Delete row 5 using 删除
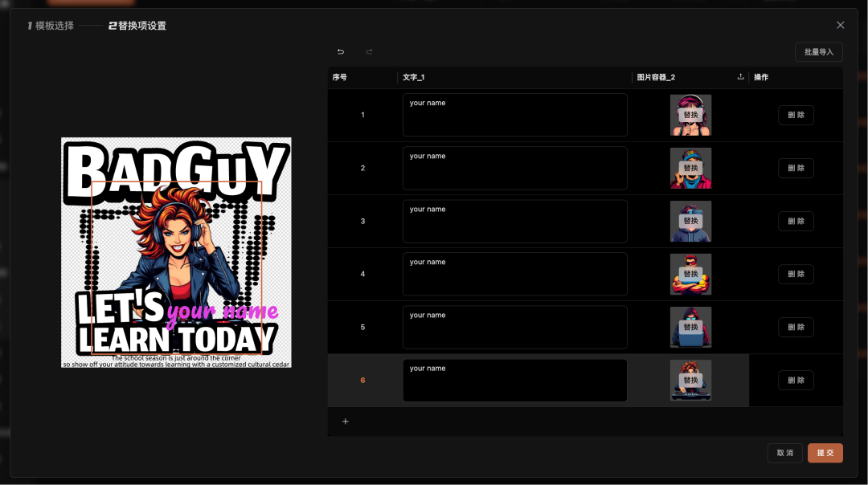 pyautogui.click(x=796, y=327)
